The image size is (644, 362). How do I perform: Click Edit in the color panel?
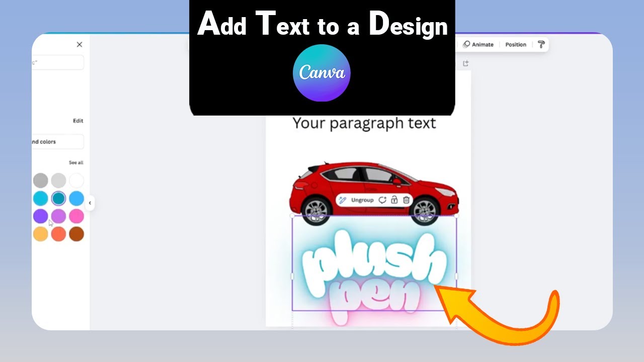pyautogui.click(x=78, y=121)
